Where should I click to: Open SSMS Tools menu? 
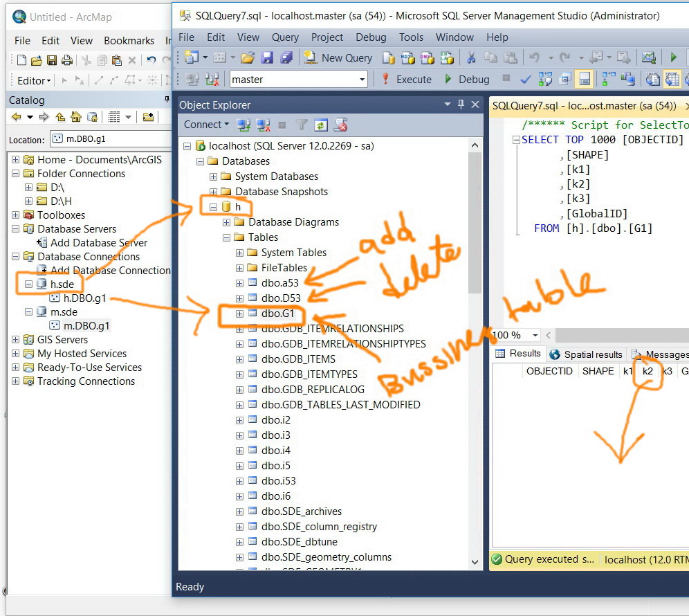tap(411, 37)
